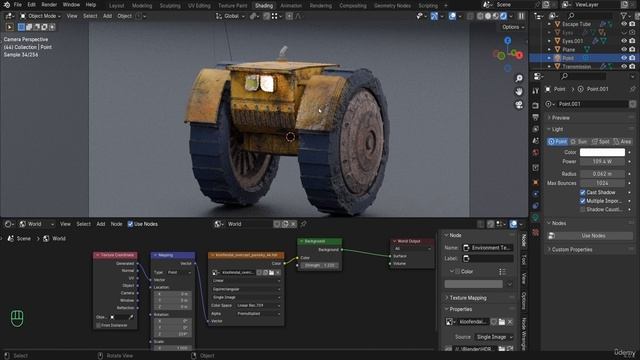Select Point light type button
The image size is (640, 360).
coord(558,142)
